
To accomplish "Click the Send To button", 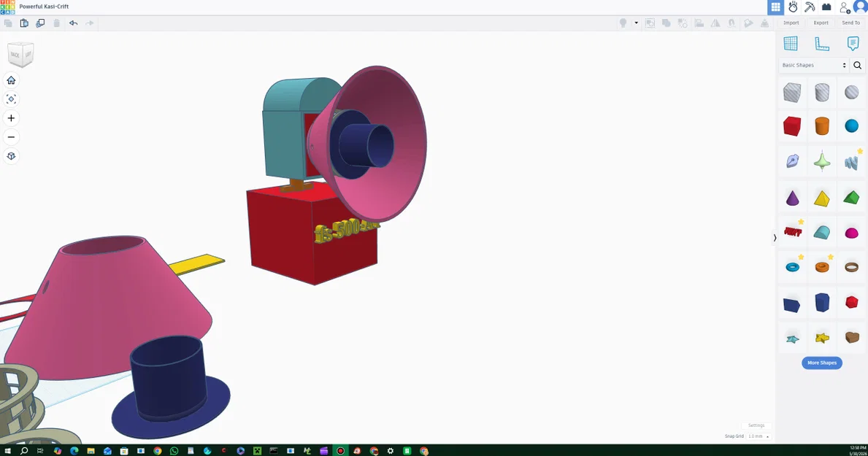I will pos(850,23).
